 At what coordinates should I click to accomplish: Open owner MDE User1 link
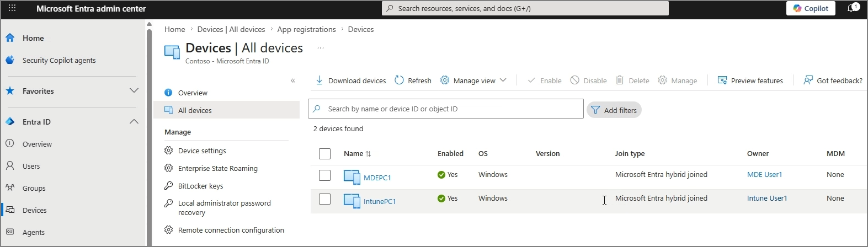764,175
